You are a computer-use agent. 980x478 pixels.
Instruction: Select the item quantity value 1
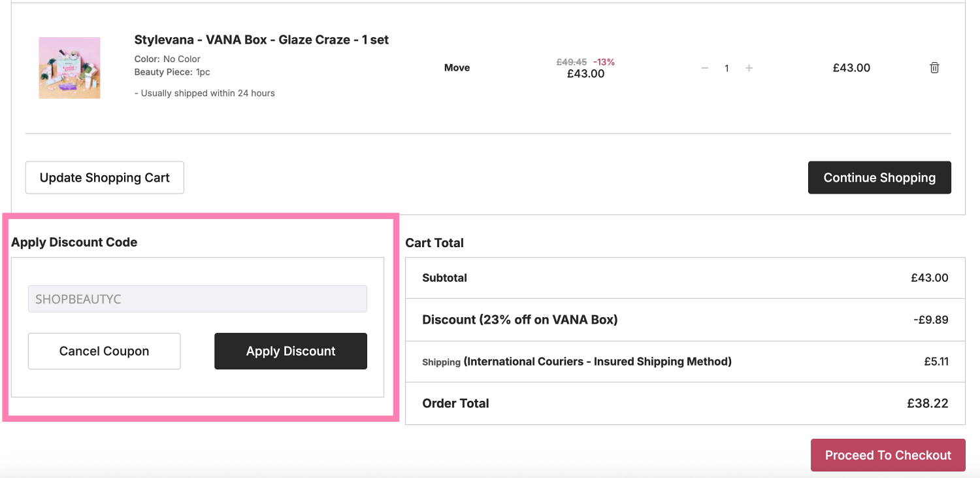tap(727, 68)
